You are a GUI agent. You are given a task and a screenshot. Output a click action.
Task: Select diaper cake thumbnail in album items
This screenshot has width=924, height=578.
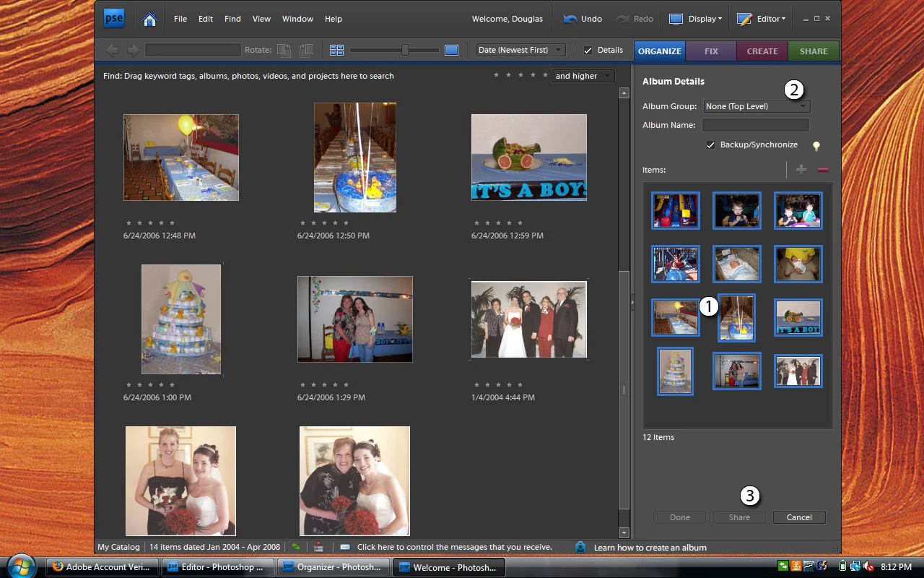[x=676, y=371]
